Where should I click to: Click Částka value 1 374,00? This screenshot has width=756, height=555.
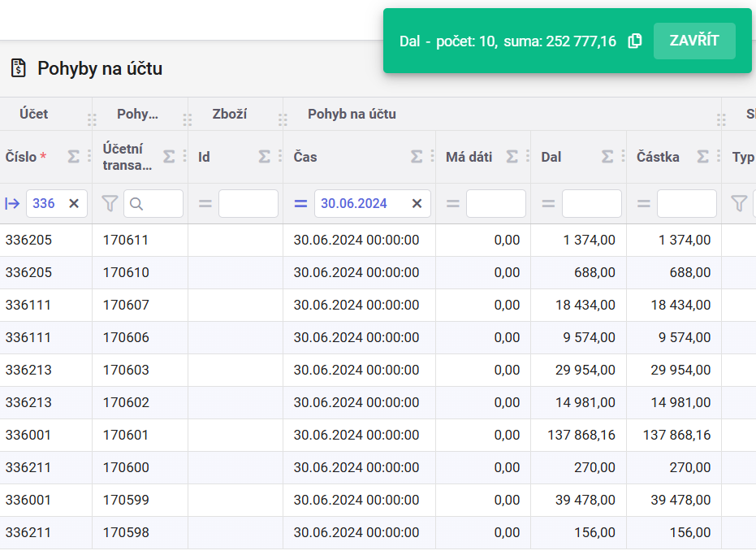point(685,240)
